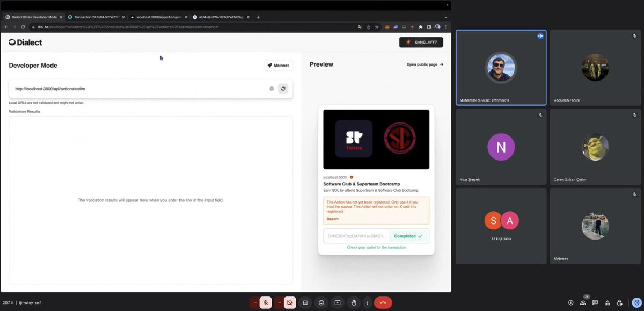644x311 pixels.
Task: Click the wallet address field in preview card
Action: (x=357, y=236)
